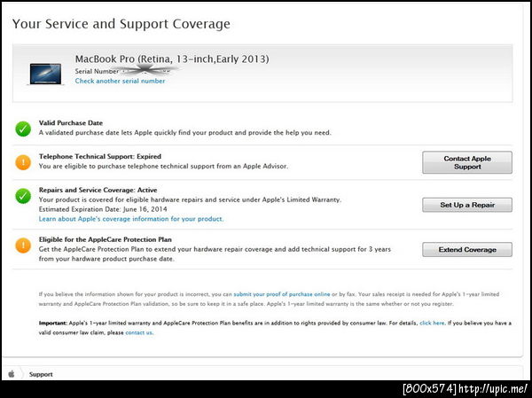Select the 'Your Service and Support Coverage' heading
This screenshot has height=398, width=532.
121,24
